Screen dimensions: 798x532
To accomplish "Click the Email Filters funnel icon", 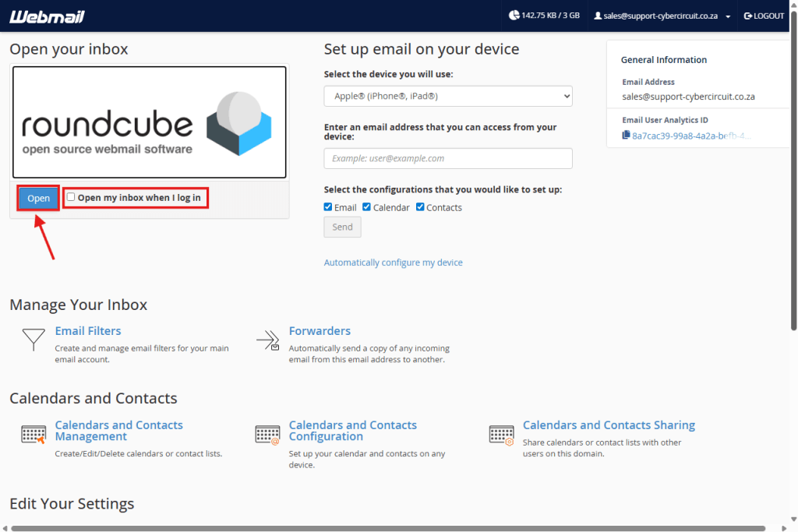I will tap(33, 340).
